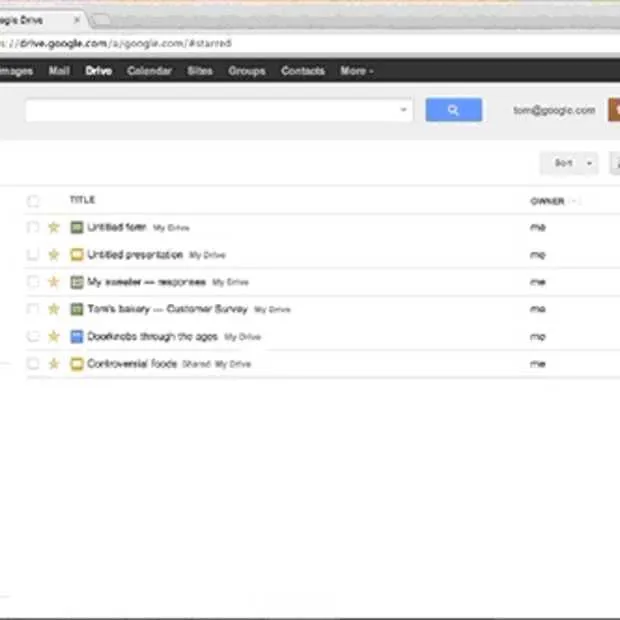This screenshot has height=620, width=620.
Task: Open a new browser tab
Action: 101,19
